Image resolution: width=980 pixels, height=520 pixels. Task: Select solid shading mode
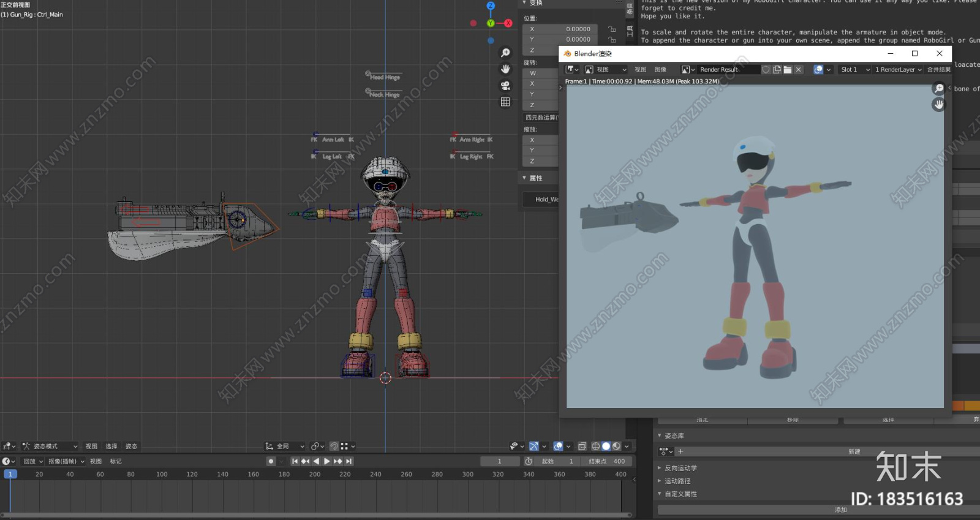[x=606, y=447]
